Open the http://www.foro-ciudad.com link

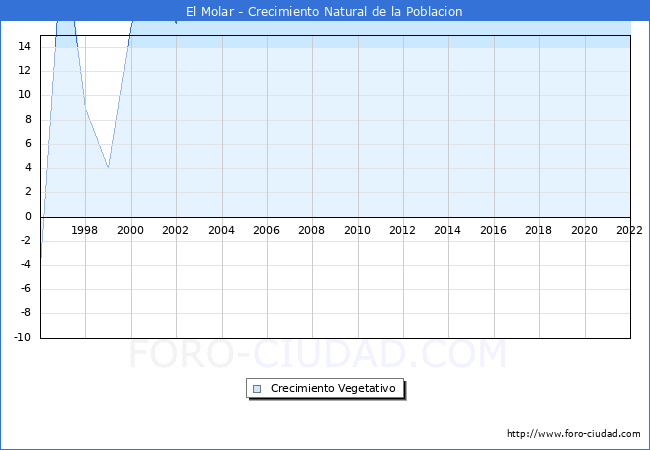574,433
